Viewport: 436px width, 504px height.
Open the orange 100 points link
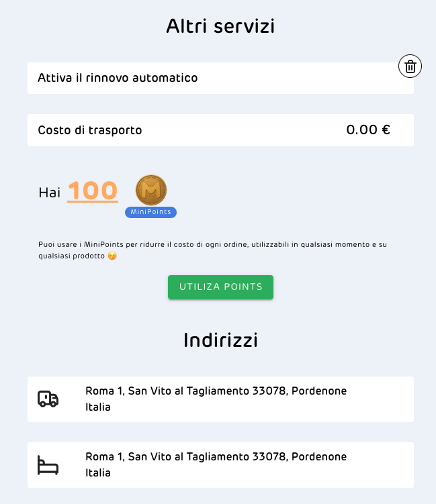(93, 191)
